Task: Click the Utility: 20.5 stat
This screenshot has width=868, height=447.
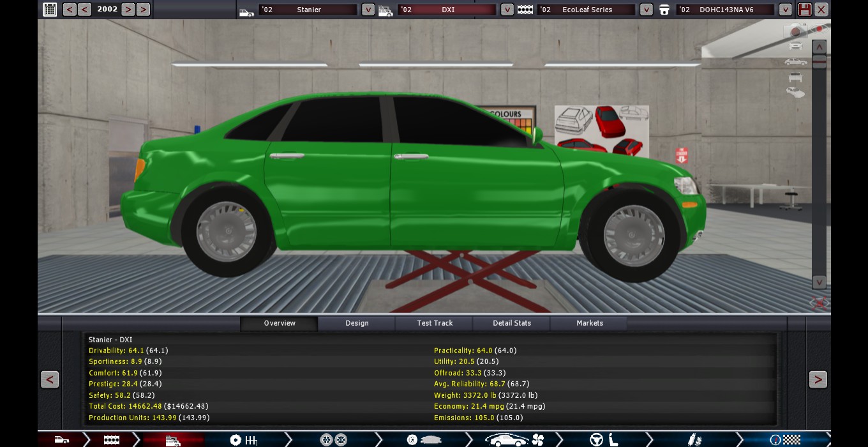Action: click(x=467, y=361)
